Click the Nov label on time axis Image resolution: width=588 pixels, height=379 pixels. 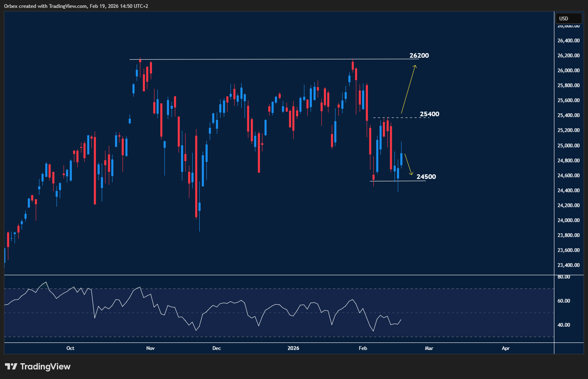click(x=150, y=348)
